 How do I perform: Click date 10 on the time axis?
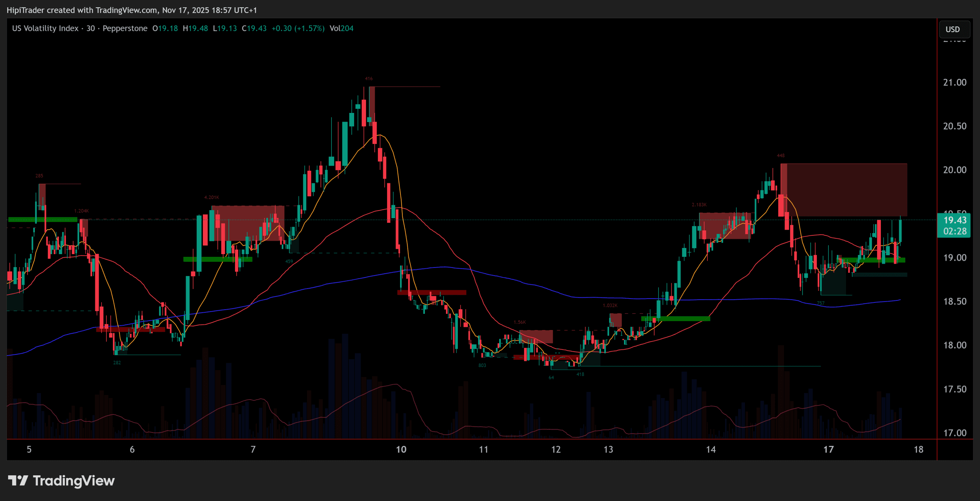(401, 449)
